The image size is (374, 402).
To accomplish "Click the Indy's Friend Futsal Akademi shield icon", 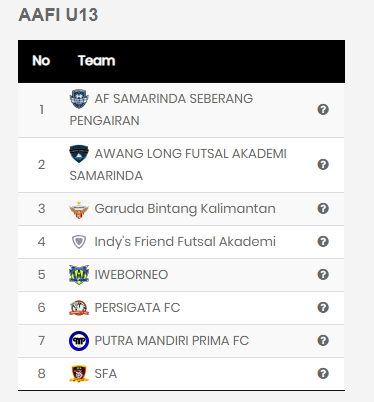I will tap(79, 242).
